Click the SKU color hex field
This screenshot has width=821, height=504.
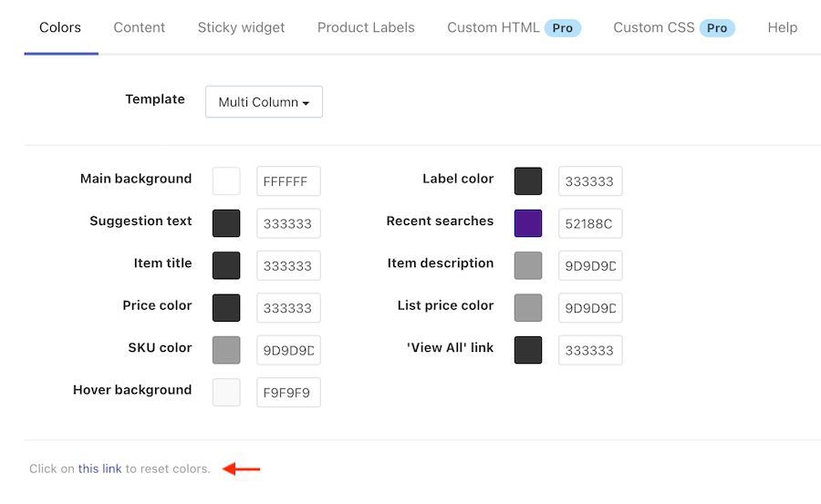[x=288, y=350]
